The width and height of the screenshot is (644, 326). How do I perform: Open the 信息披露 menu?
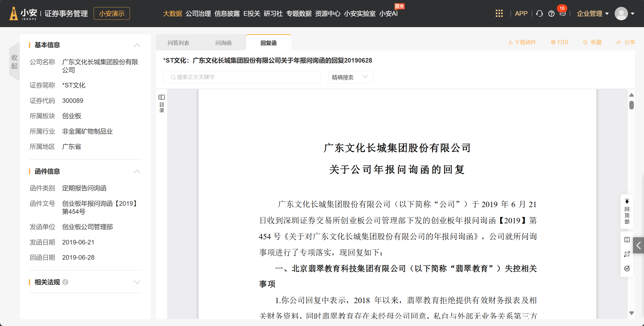227,14
